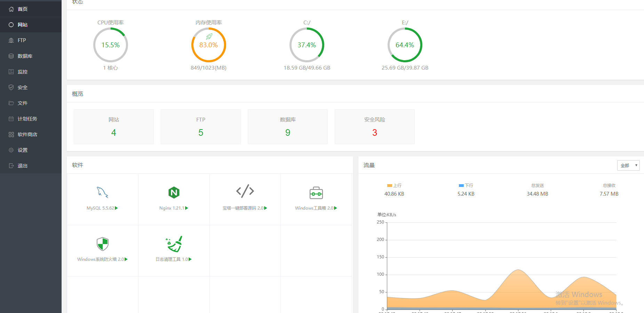Open the 安全风险 card showing 3
The image size is (644, 313).
375,127
